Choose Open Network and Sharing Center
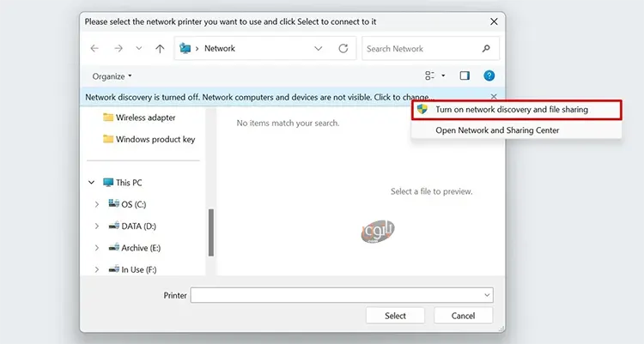Image resolution: width=644 pixels, height=344 pixels. [517, 130]
